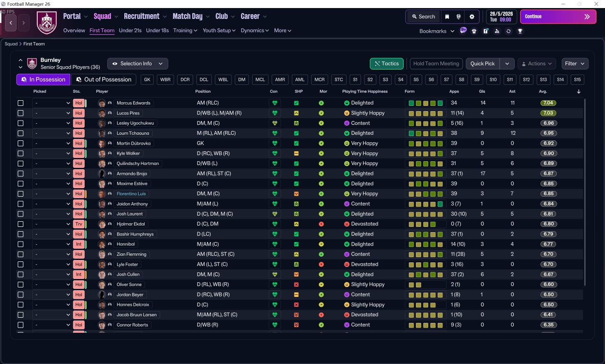The image size is (605, 364).
Task: Open the Tactics button
Action: pos(387,64)
